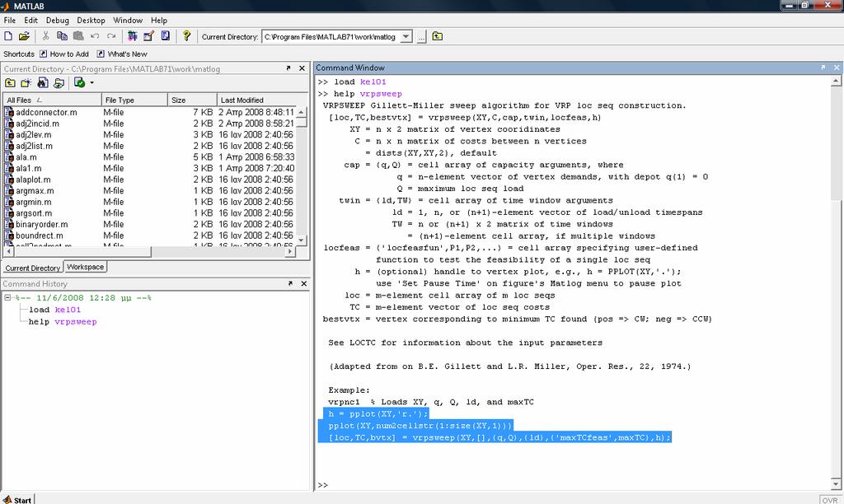The height and width of the screenshot is (504, 844).
Task: Select 'load kel01' in Command History
Action: 54,310
